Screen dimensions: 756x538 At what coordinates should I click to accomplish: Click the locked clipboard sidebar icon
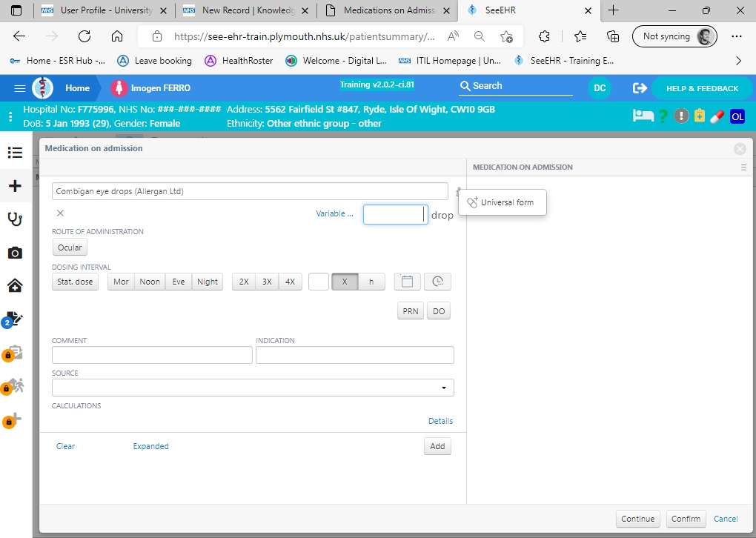[x=13, y=353]
